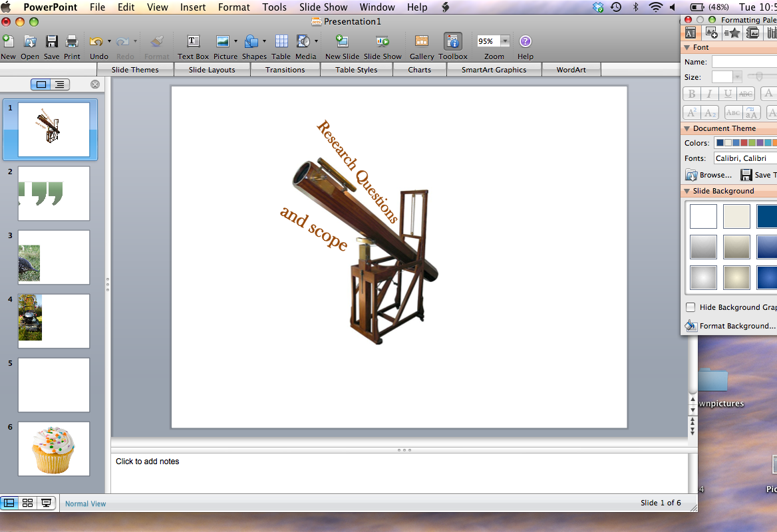This screenshot has width=777, height=532.
Task: Toggle Superscript in Formatting Palette
Action: pyautogui.click(x=692, y=112)
